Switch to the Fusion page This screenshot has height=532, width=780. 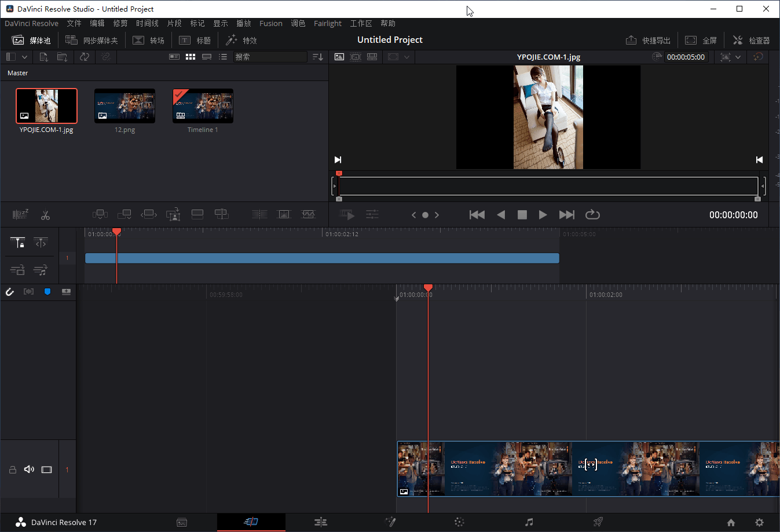[x=391, y=522]
